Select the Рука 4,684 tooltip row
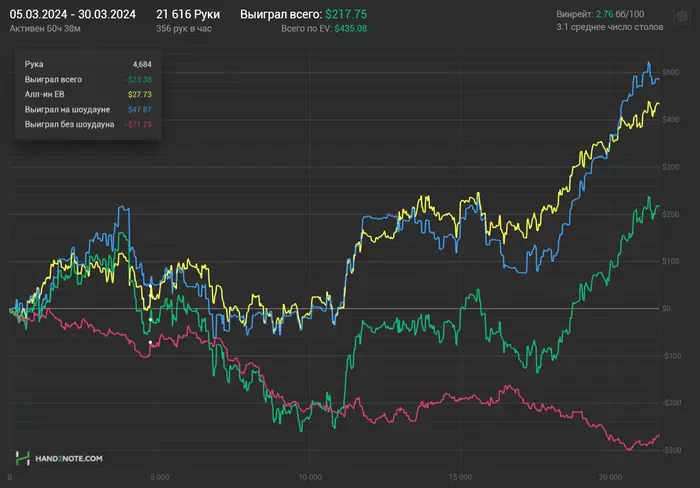Image resolution: width=700 pixels, height=488 pixels. 88,64
